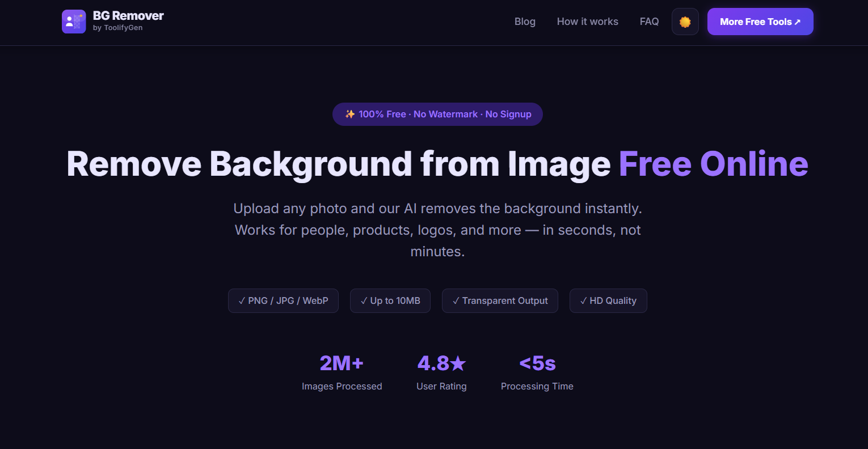Image resolution: width=868 pixels, height=449 pixels.
Task: Click the sparkles badge above the headline
Action: tap(350, 114)
